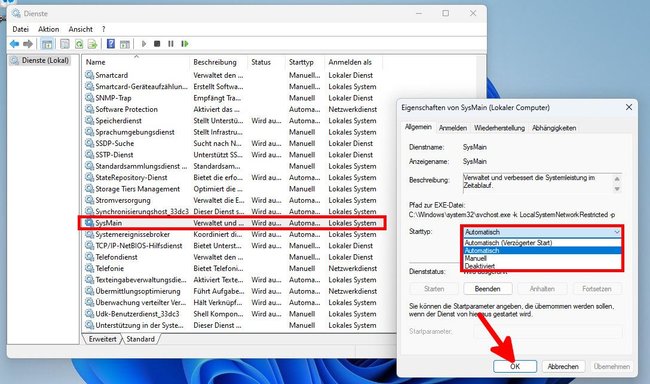Go back with the toolbar left arrow

pos(15,44)
